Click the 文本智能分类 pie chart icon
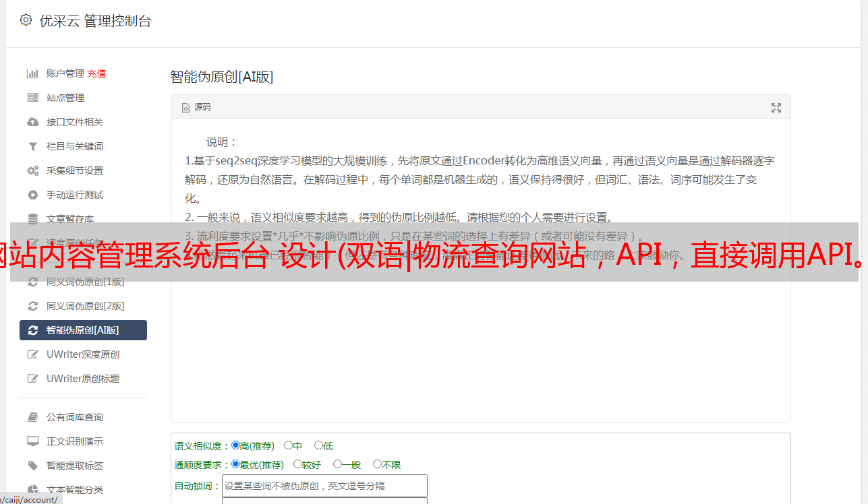This screenshot has height=504, width=868. 32,490
